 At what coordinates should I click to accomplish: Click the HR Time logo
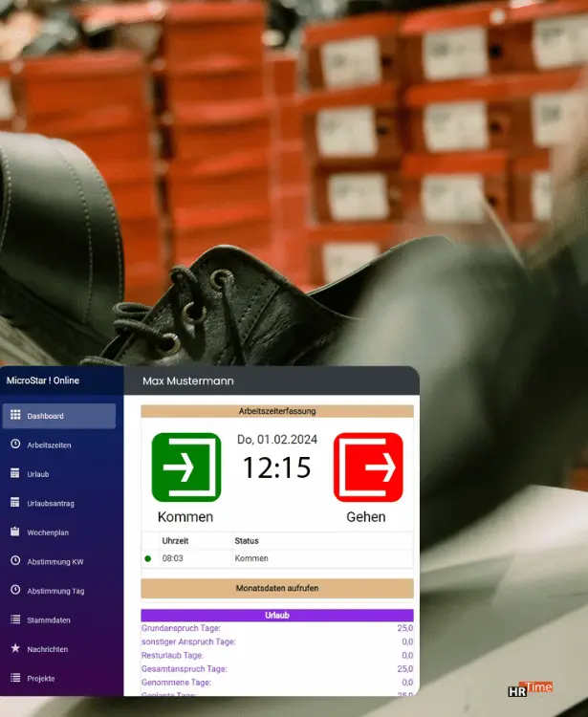531,689
